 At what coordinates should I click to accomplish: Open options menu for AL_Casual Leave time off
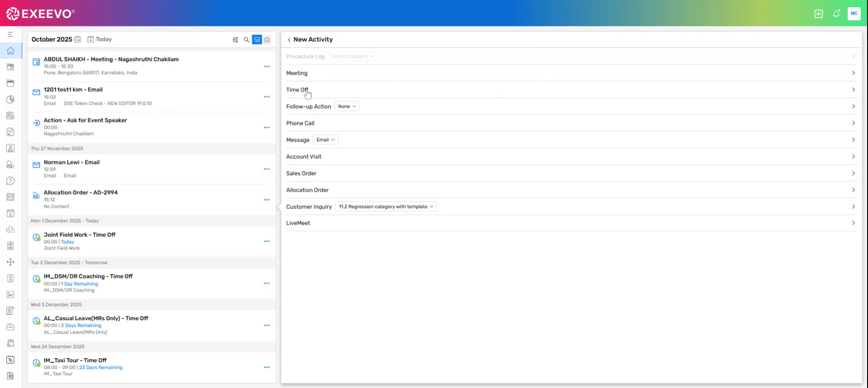coord(267,326)
